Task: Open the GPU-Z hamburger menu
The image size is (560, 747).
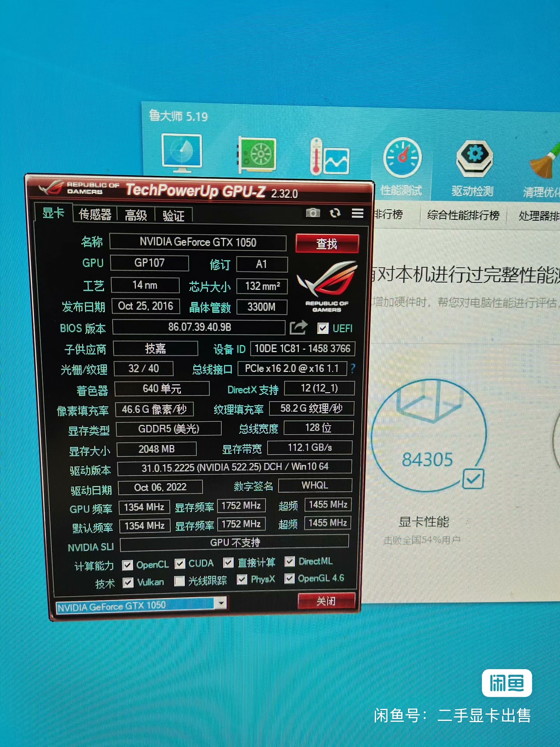Action: click(357, 213)
